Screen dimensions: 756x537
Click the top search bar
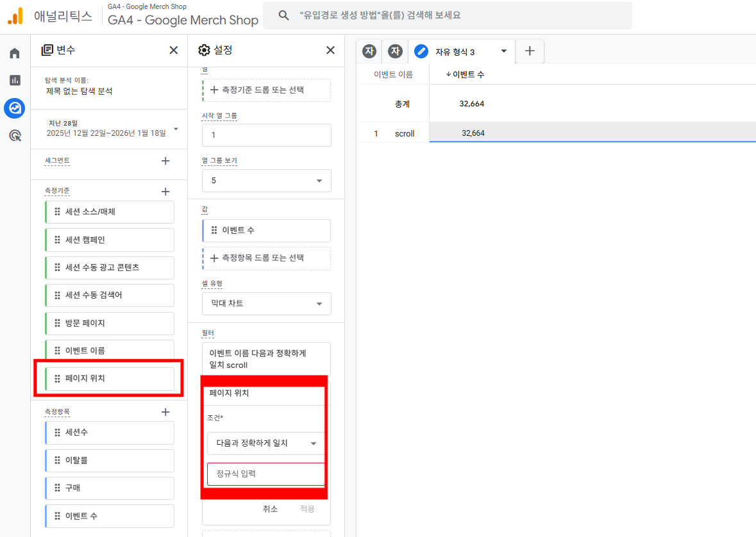pyautogui.click(x=448, y=15)
